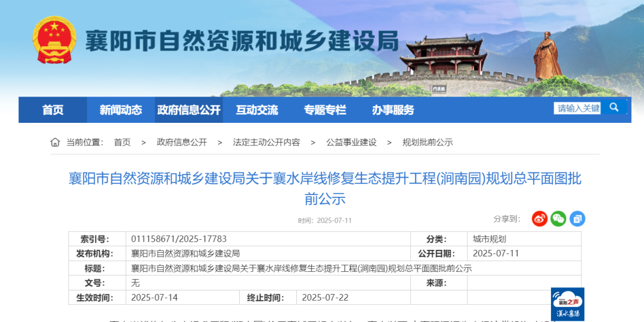Click the home icon in breadcrumb
Image resolution: width=644 pixels, height=322 pixels.
pos(55,143)
